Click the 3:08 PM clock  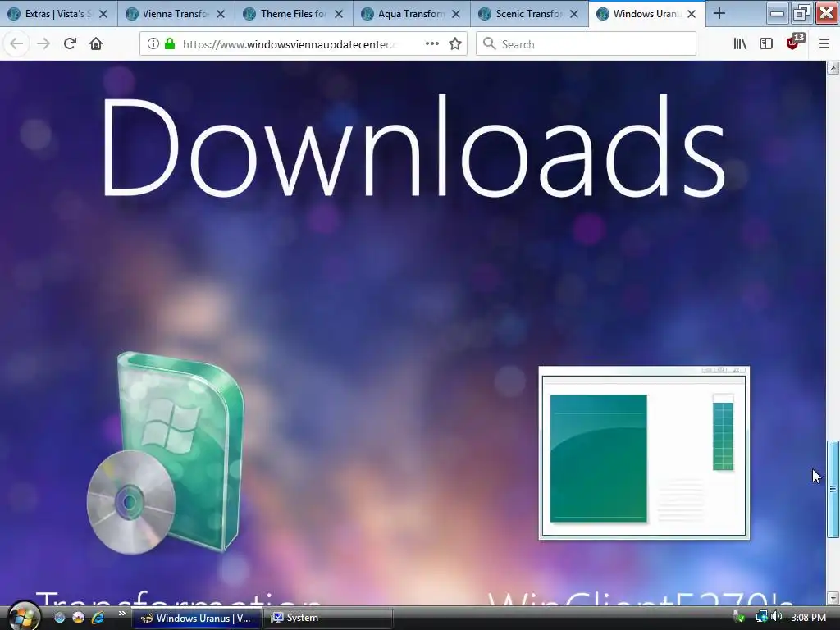(808, 618)
